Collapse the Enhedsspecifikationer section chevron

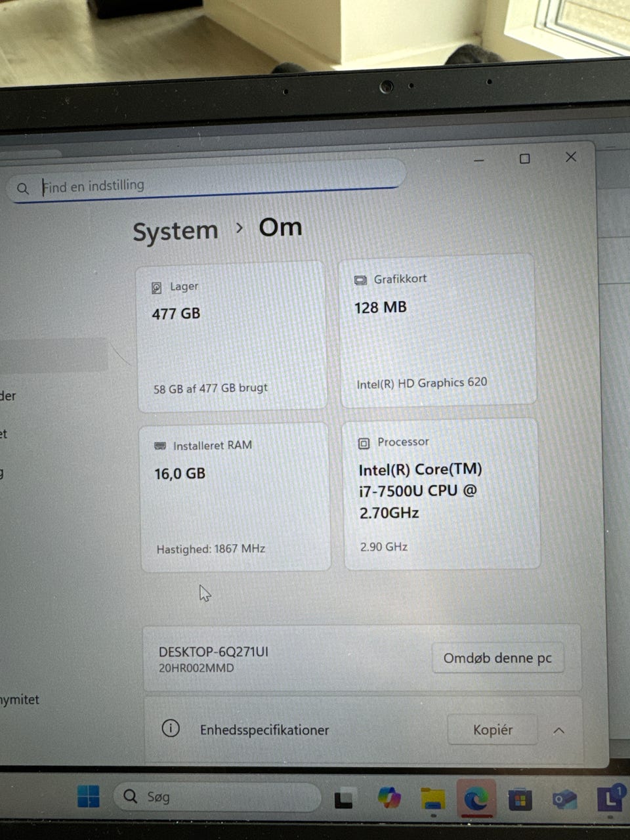point(558,730)
